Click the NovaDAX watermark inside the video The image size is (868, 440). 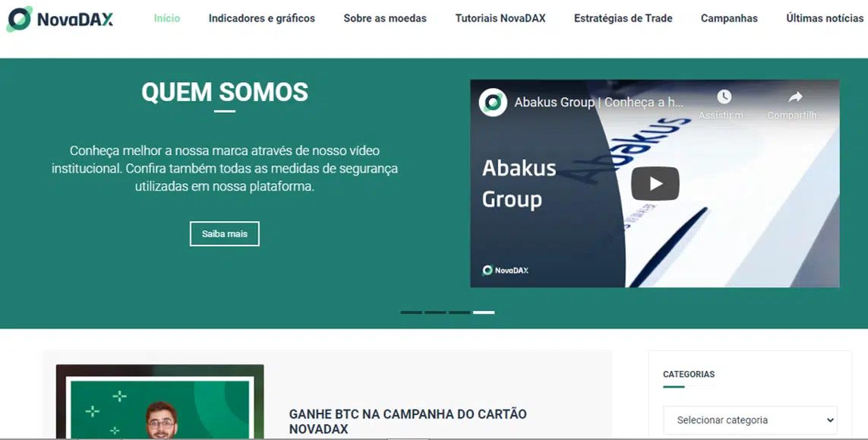(x=506, y=271)
